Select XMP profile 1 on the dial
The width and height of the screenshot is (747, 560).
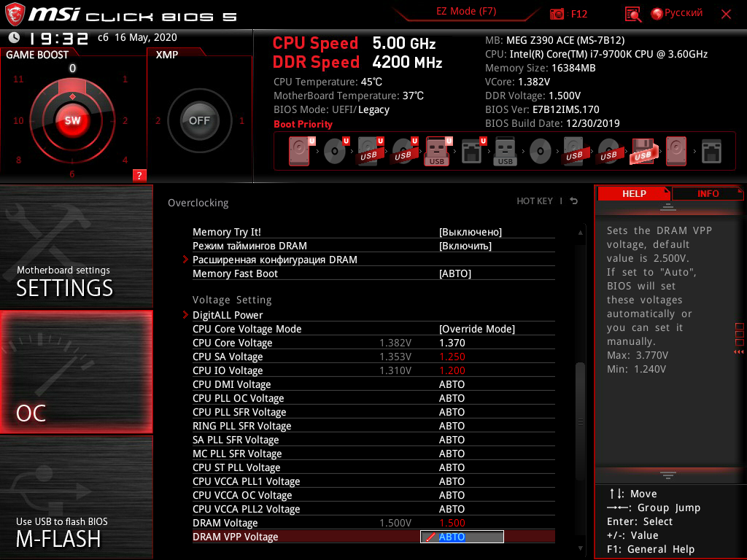click(241, 120)
